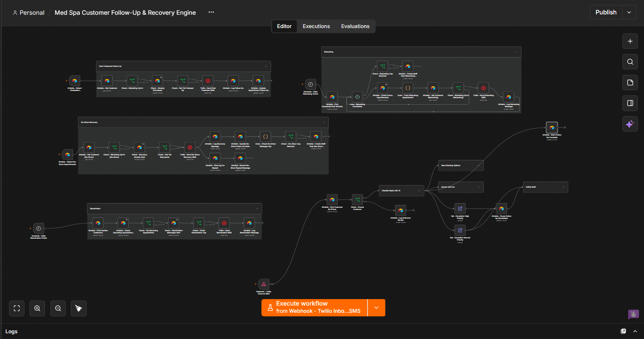Add a node with the plus button
This screenshot has height=339, width=644.
pos(630,41)
